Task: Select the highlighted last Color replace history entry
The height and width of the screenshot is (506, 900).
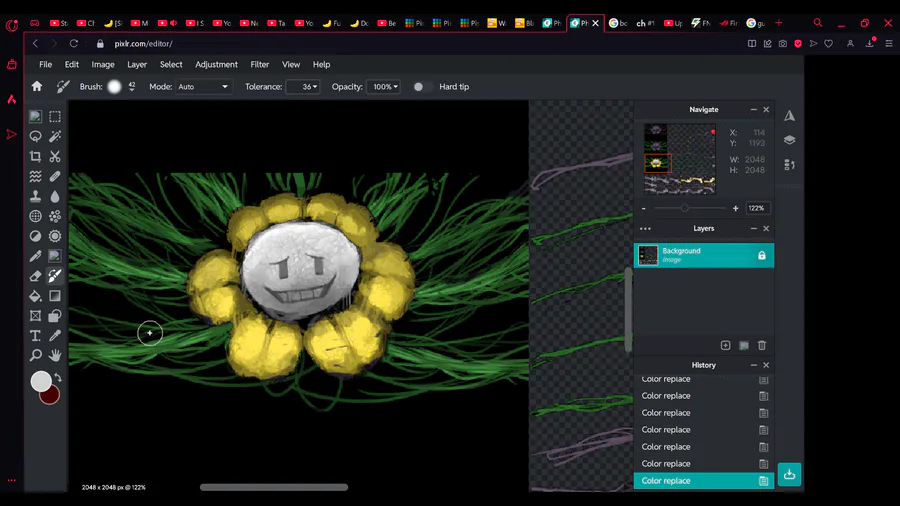Action: 704,481
